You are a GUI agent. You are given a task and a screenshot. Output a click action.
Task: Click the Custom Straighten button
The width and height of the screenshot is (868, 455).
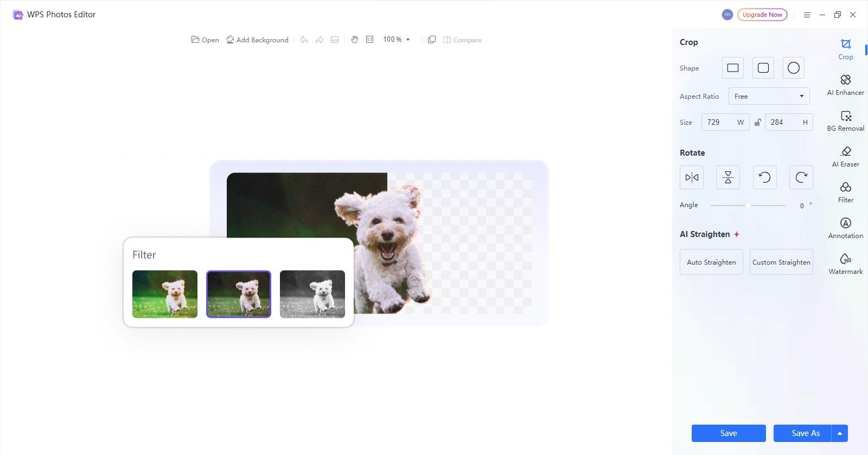coord(781,262)
